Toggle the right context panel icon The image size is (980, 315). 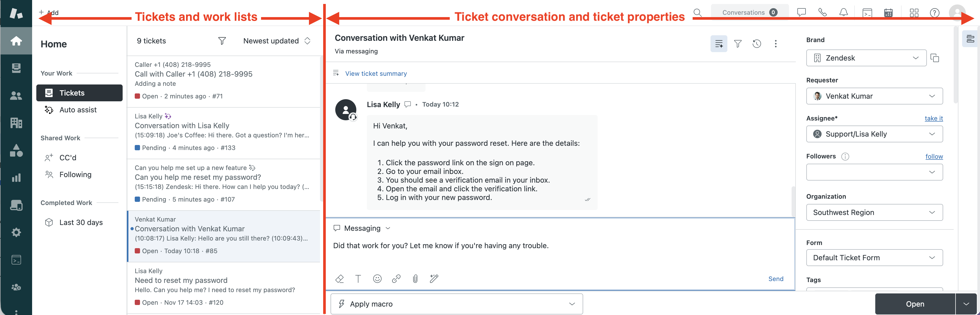point(970,39)
